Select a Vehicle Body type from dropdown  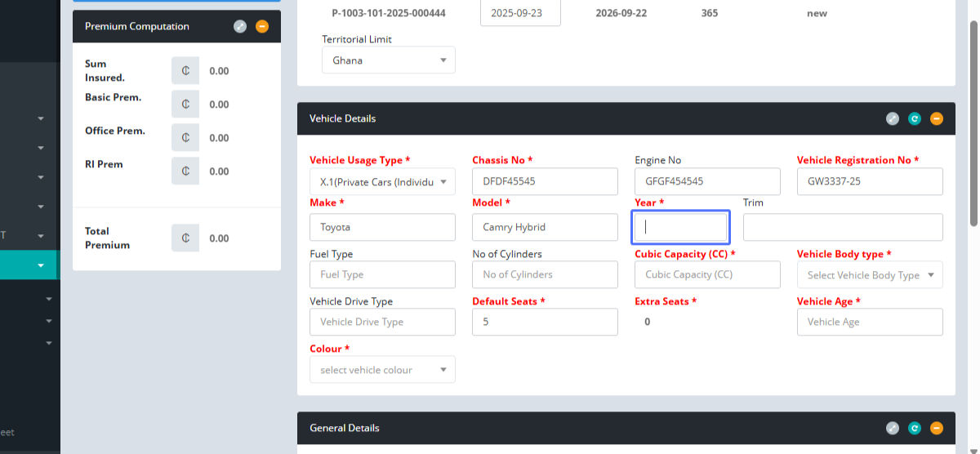(x=870, y=275)
